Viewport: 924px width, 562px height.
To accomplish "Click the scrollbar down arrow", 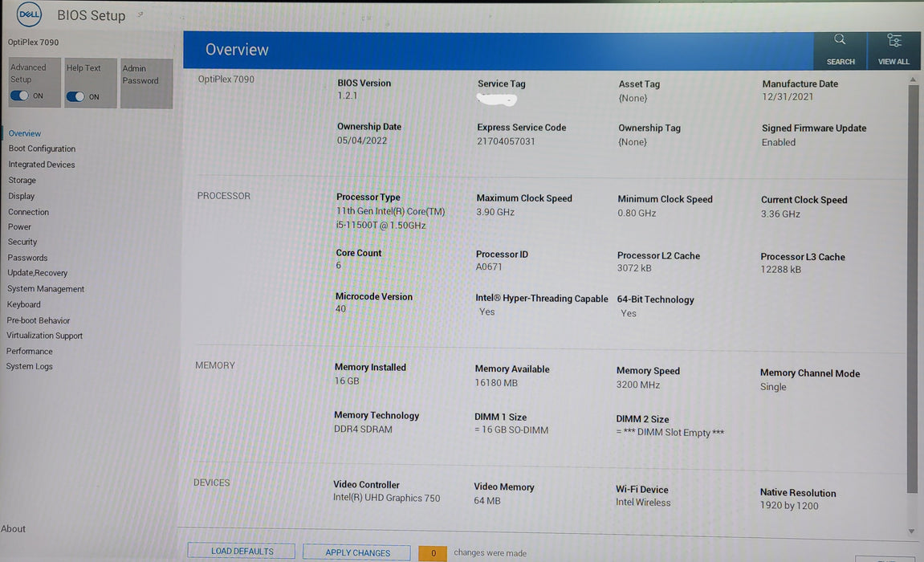I will click(912, 531).
